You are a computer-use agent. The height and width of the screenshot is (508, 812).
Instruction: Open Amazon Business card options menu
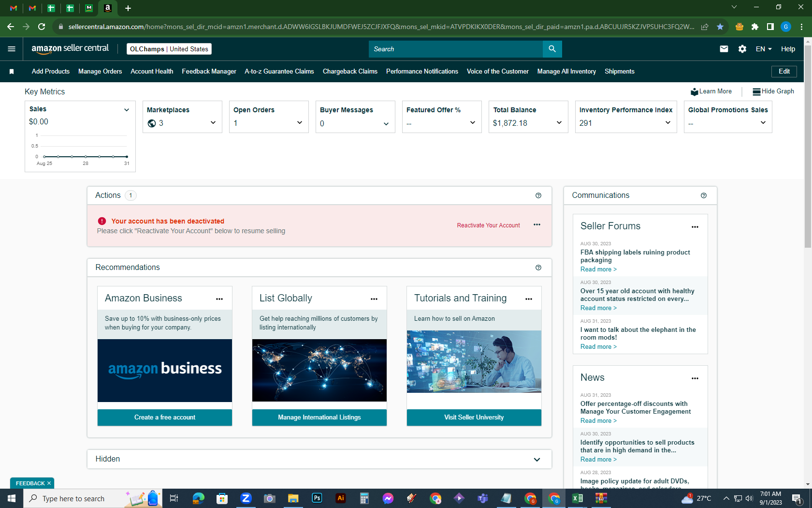(x=219, y=299)
